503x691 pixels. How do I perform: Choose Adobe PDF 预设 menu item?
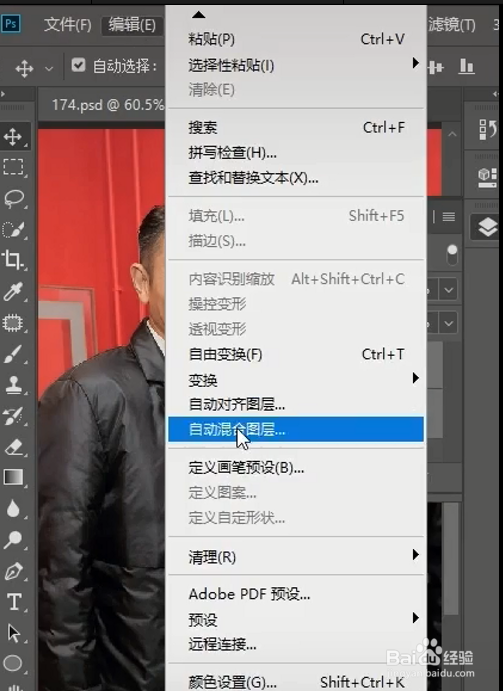(296, 594)
